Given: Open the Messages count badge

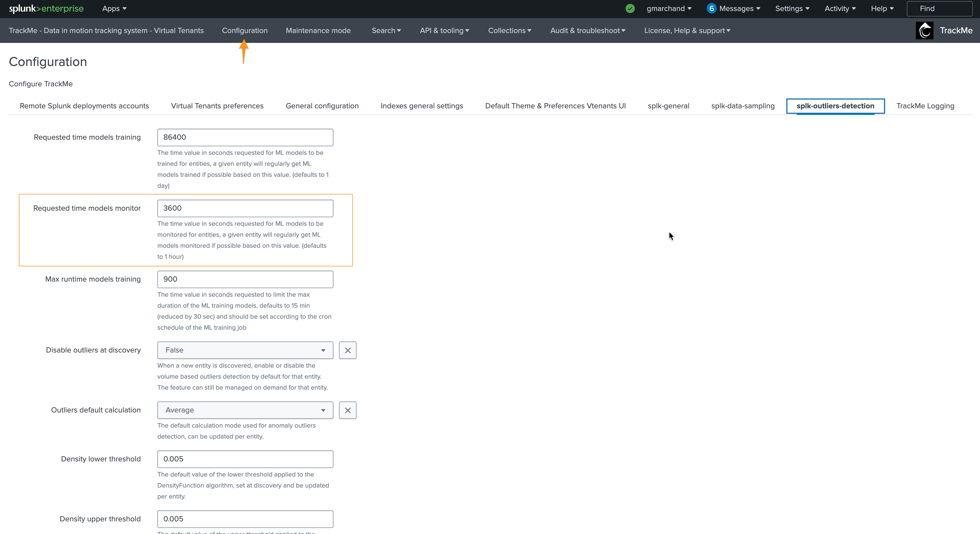Looking at the screenshot, I should pyautogui.click(x=711, y=8).
